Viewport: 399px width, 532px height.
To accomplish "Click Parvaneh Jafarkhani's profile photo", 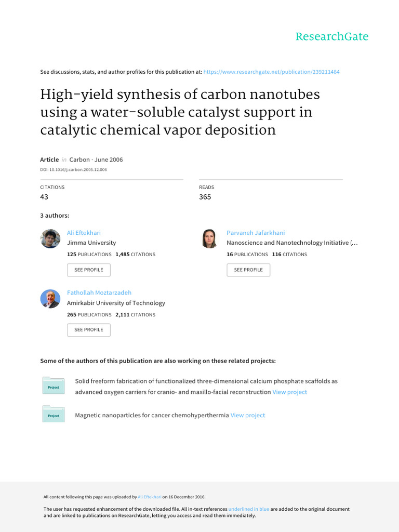I will pos(210,239).
